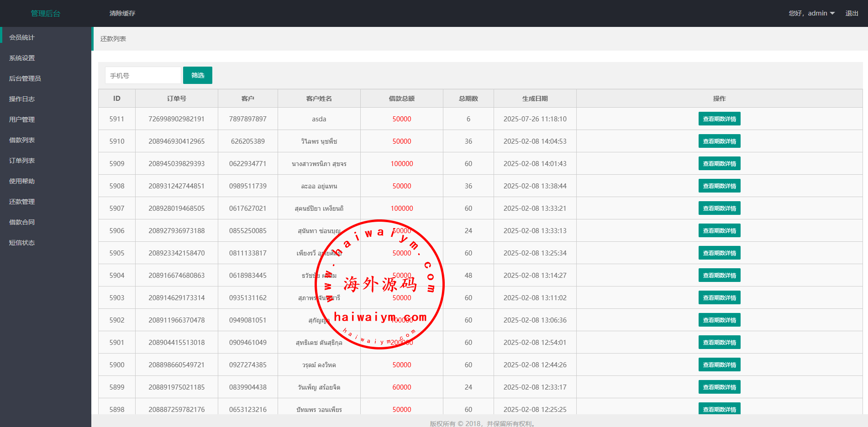Click 查看期数详情 for ID 5900
Screen dimensions: 868x427
pos(719,365)
